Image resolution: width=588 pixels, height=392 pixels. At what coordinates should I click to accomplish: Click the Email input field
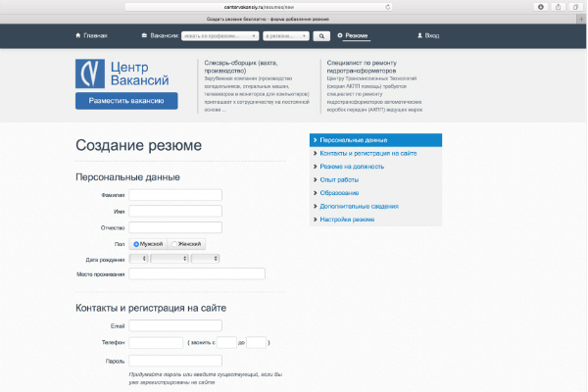coord(175,325)
